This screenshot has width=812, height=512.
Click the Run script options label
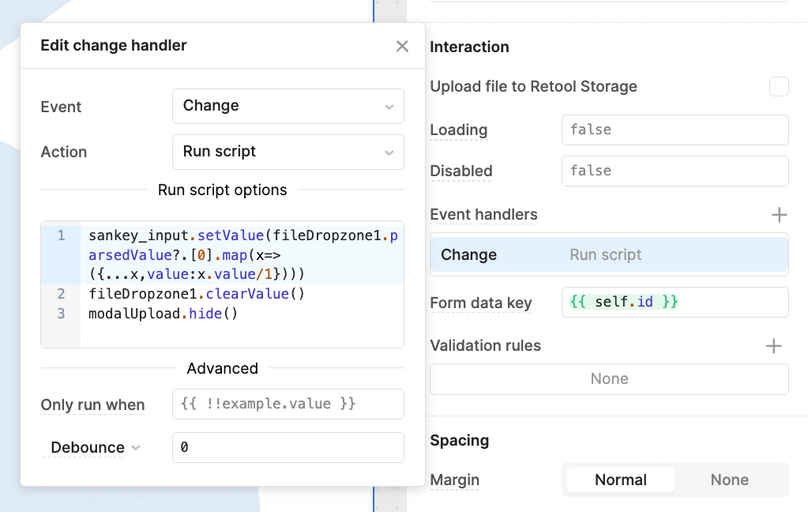coord(222,190)
